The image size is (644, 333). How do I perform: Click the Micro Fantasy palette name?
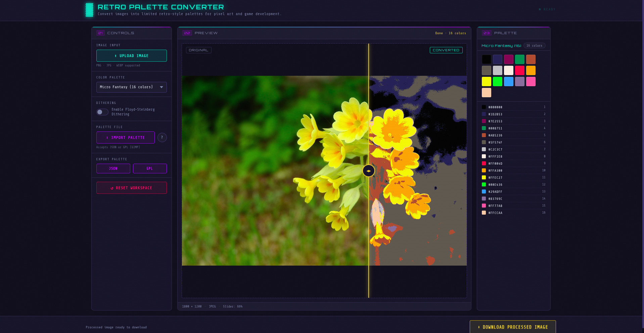(x=501, y=46)
